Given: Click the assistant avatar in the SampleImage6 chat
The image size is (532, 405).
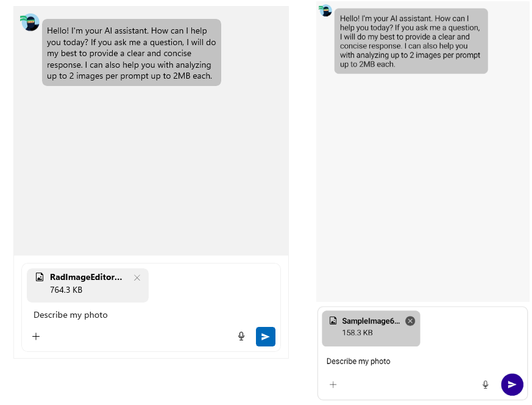Looking at the screenshot, I should 326,11.
